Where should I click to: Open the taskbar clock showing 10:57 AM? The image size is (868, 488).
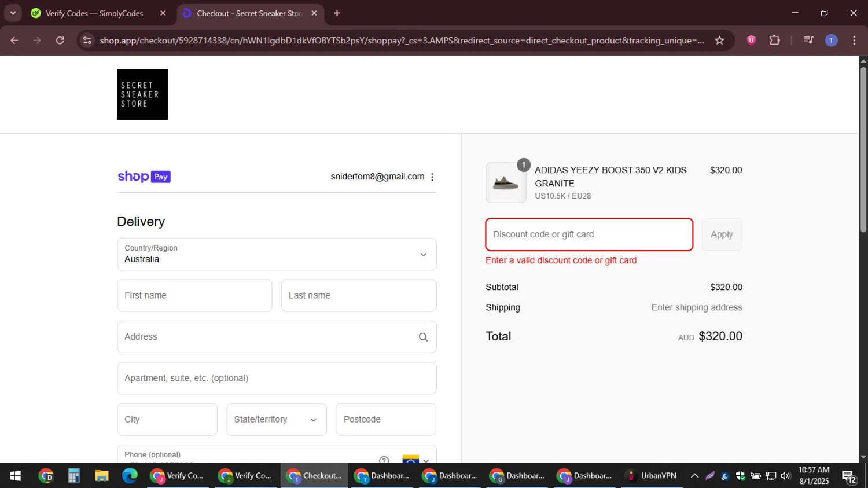814,476
